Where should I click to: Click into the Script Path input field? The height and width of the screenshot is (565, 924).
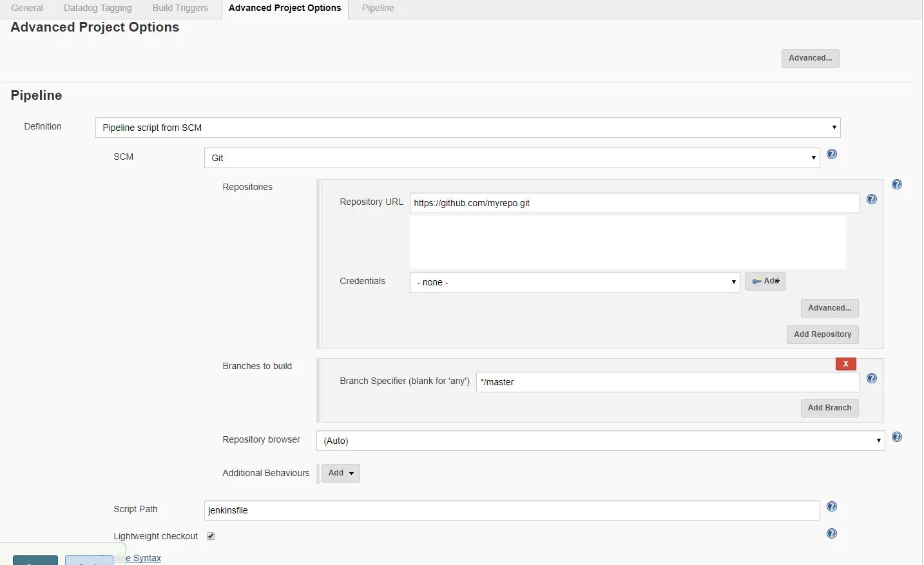(512, 510)
